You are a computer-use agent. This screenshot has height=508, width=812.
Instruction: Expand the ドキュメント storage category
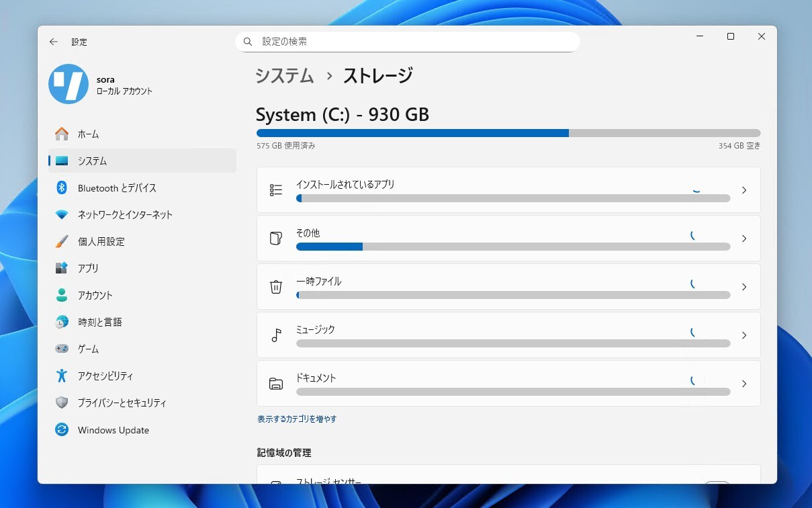[508, 384]
